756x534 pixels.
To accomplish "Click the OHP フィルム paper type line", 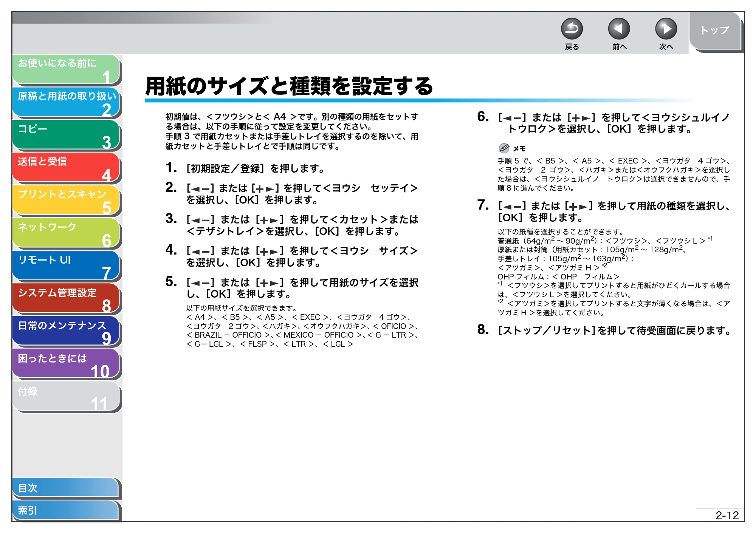I will click(x=558, y=276).
